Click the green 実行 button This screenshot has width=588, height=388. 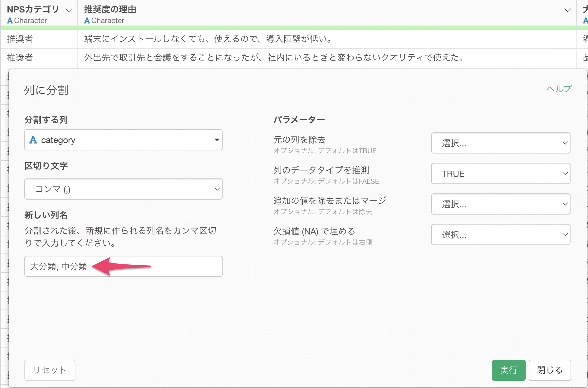click(508, 370)
